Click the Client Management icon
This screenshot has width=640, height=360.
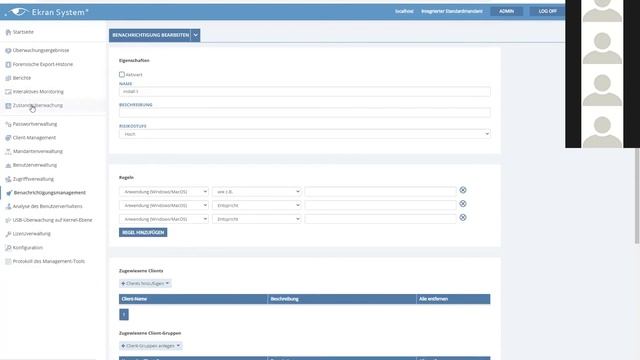[x=8, y=138]
